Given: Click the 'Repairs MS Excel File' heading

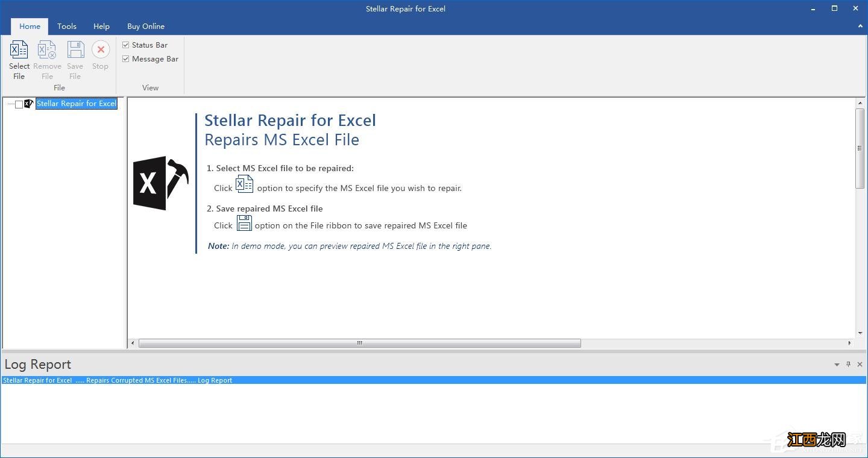Looking at the screenshot, I should tap(281, 140).
